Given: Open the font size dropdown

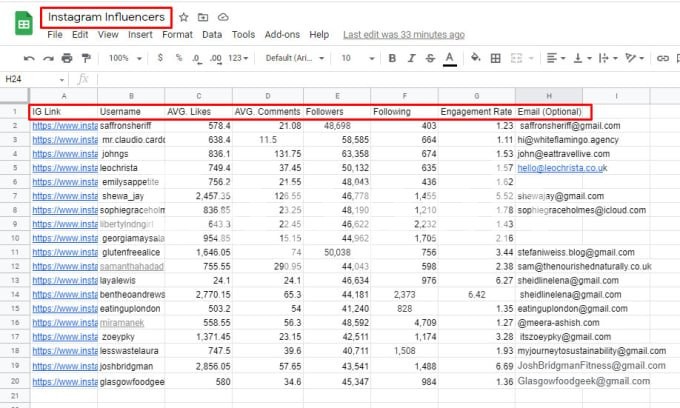Looking at the screenshot, I should point(352,58).
